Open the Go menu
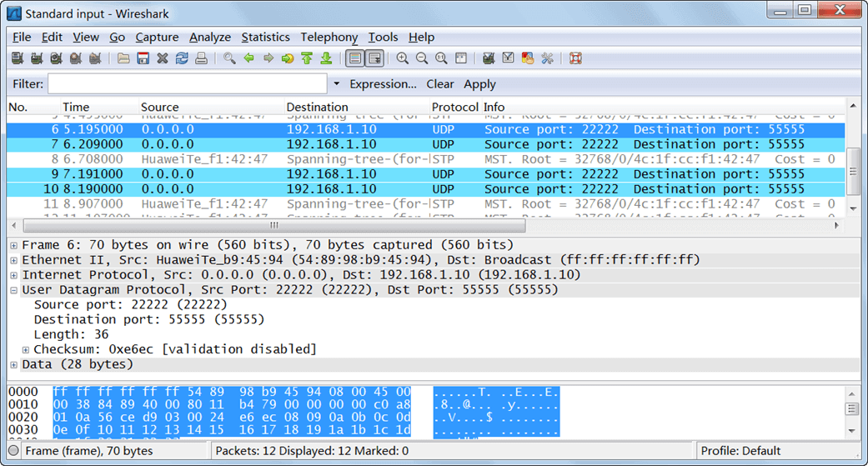Image resolution: width=868 pixels, height=466 pixels. 117,37
